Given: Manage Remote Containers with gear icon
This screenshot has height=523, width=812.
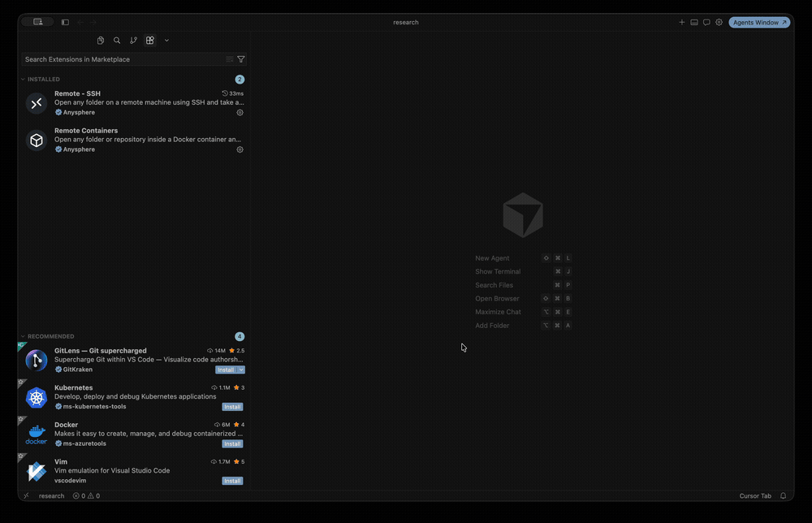Looking at the screenshot, I should (240, 149).
